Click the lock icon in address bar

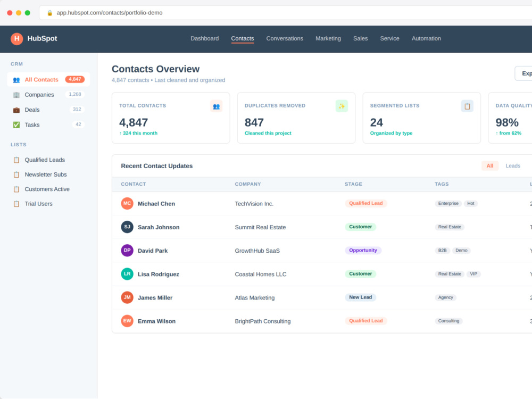[x=49, y=13]
